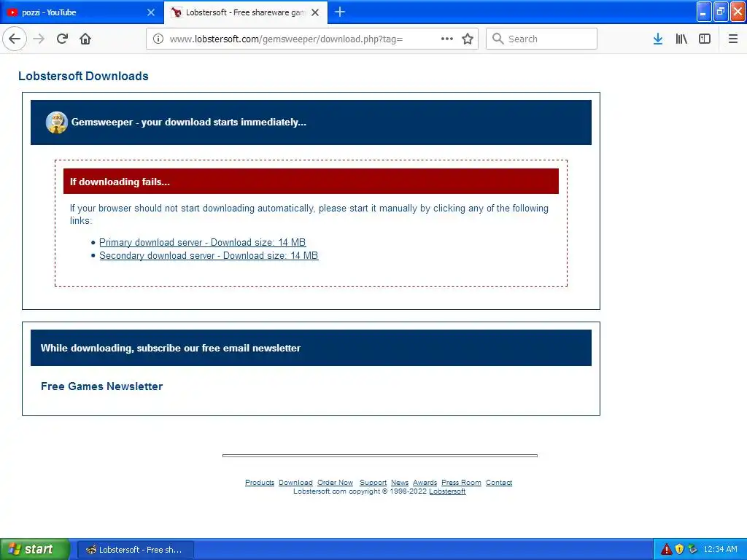Click the forward navigation arrow

click(39, 39)
